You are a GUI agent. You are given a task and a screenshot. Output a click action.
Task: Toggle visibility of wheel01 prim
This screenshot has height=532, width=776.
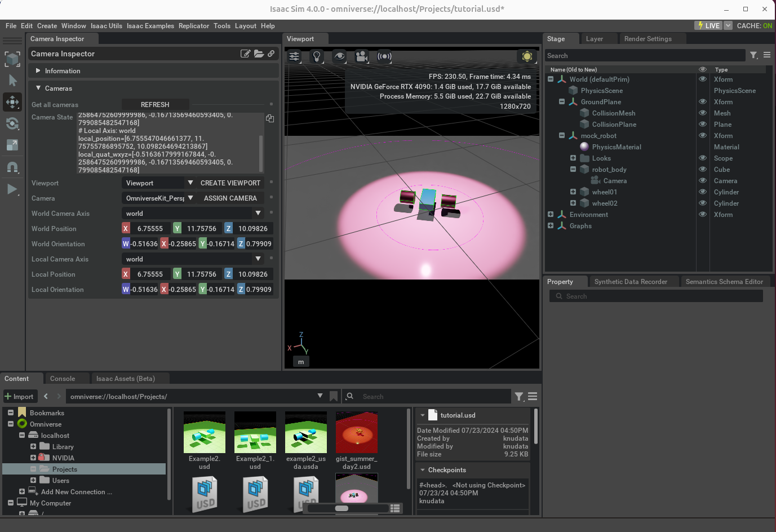click(x=703, y=192)
